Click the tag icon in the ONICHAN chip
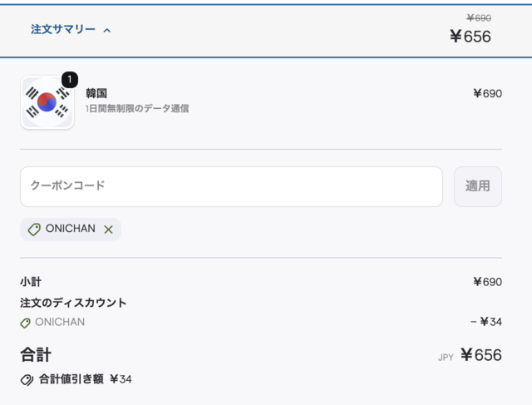The width and height of the screenshot is (532, 405). coord(34,230)
